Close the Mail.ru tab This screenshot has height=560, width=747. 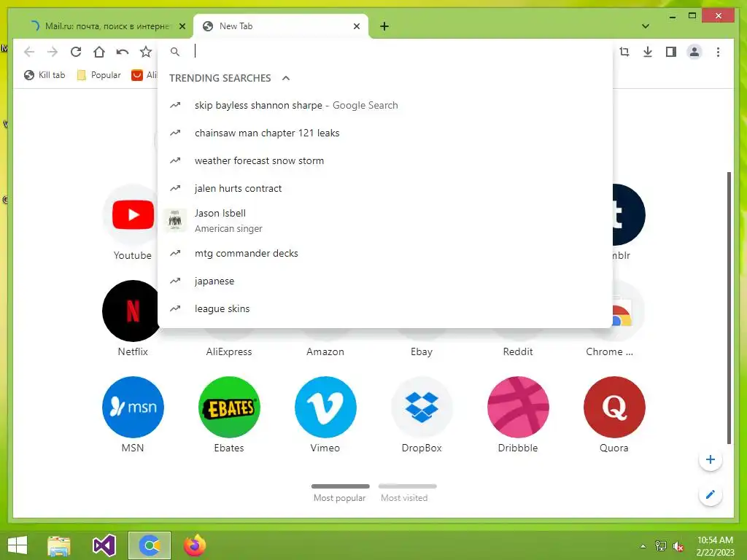coord(182,26)
